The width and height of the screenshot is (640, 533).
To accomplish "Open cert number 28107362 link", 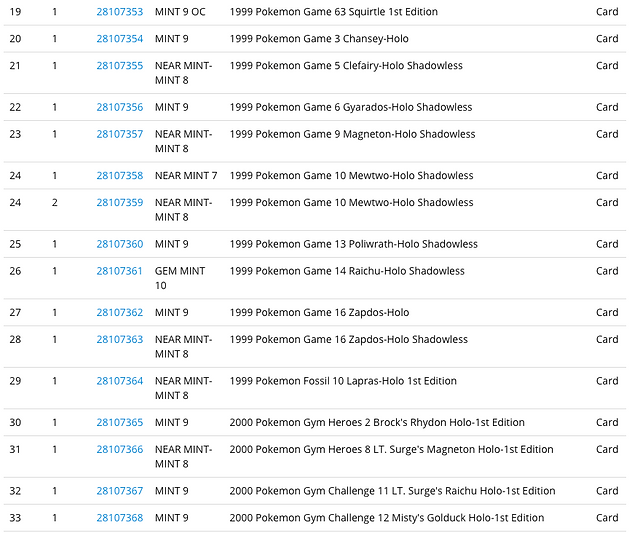I will (x=120, y=313).
